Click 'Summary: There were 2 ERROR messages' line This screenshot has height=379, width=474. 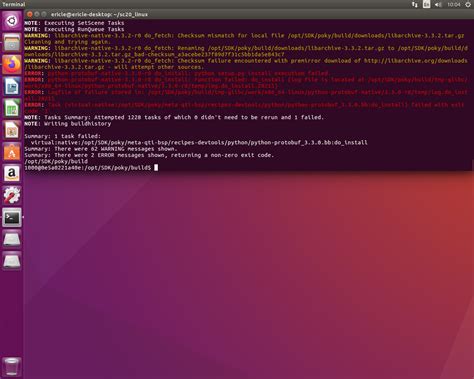click(149, 155)
